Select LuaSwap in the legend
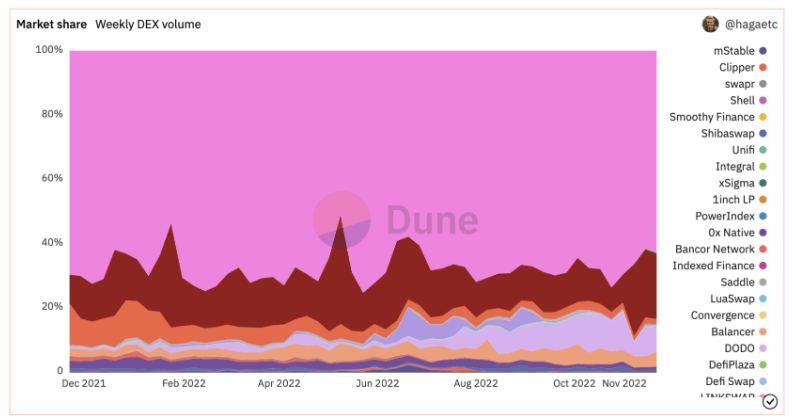This screenshot has height=420, width=796. coord(738,299)
